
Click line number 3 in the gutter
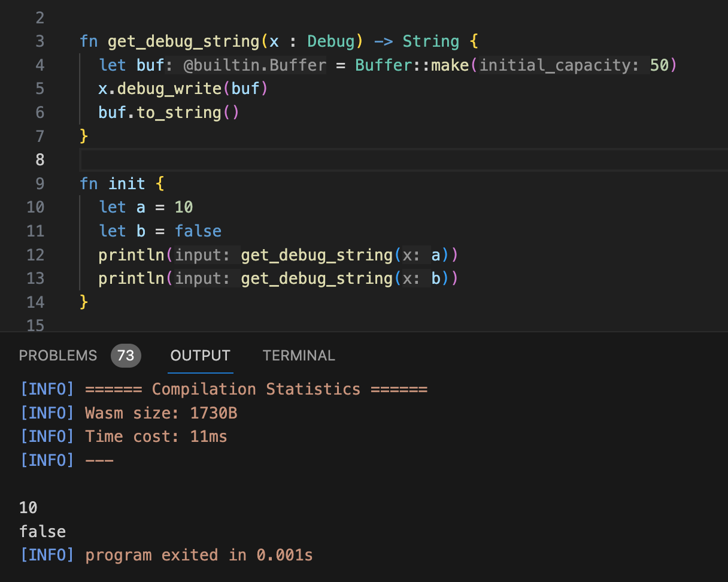[x=40, y=41]
